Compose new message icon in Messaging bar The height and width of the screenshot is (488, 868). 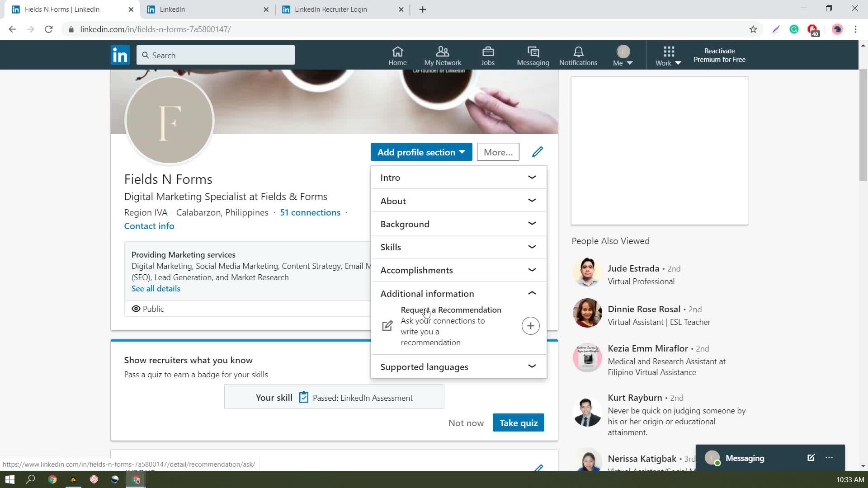pos(811,458)
